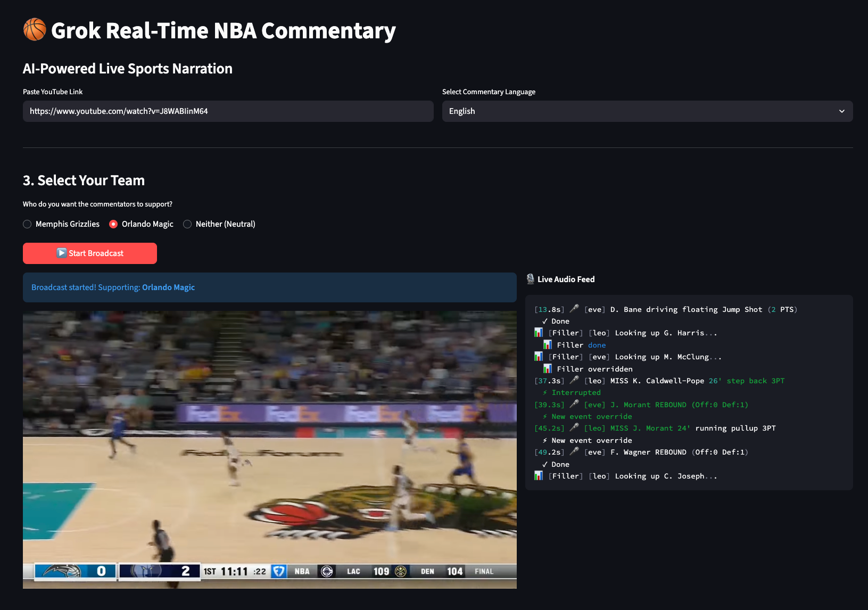Click 'Done' under D. Bane entry
Viewport: 868px width, 610px height.
click(560, 321)
